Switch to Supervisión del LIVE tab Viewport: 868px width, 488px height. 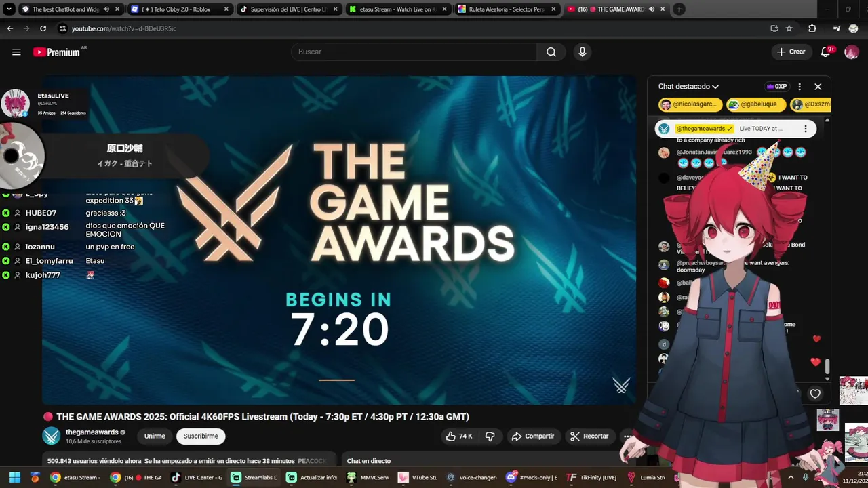click(290, 9)
